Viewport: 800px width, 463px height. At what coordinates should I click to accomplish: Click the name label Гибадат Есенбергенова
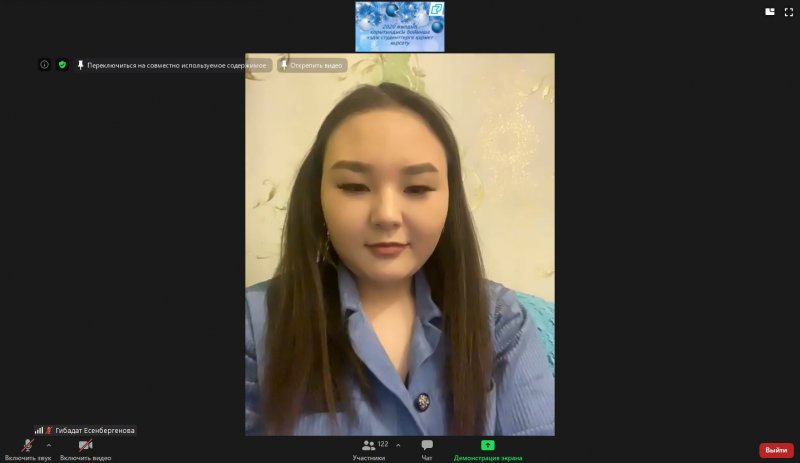[95, 430]
